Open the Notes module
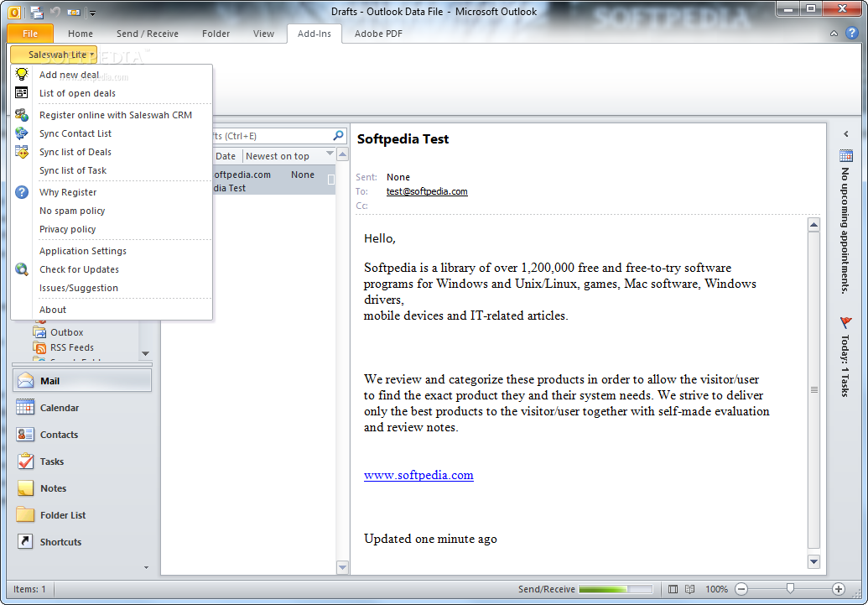This screenshot has width=868, height=605. click(82, 488)
